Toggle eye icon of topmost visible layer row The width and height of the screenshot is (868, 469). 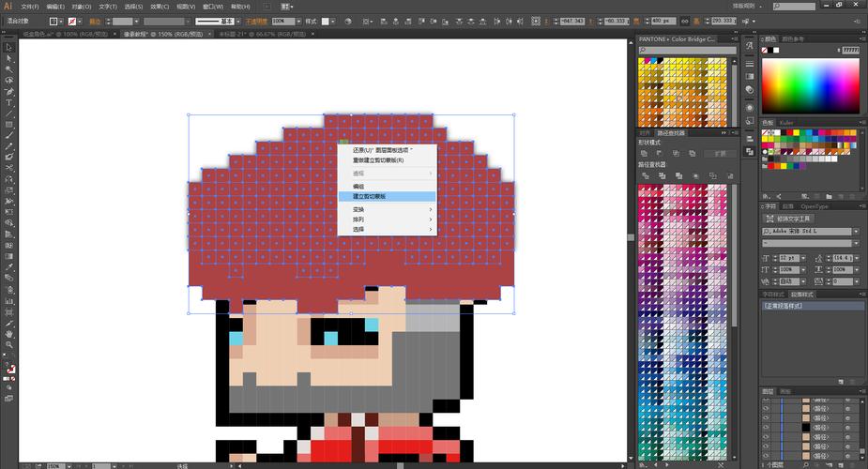(x=766, y=400)
